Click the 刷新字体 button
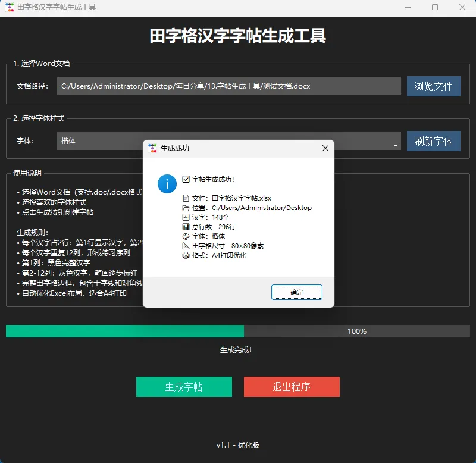476x463 pixels. pos(434,141)
